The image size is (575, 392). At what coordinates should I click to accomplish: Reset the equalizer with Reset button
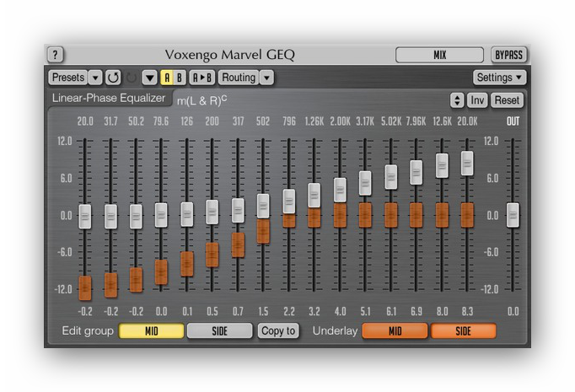(507, 100)
